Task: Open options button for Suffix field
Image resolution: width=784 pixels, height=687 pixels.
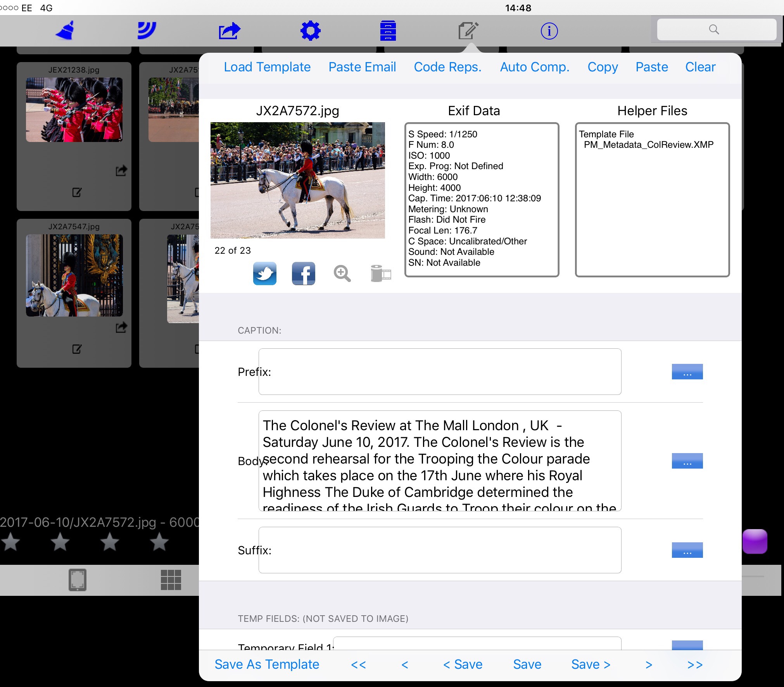Action: point(687,550)
